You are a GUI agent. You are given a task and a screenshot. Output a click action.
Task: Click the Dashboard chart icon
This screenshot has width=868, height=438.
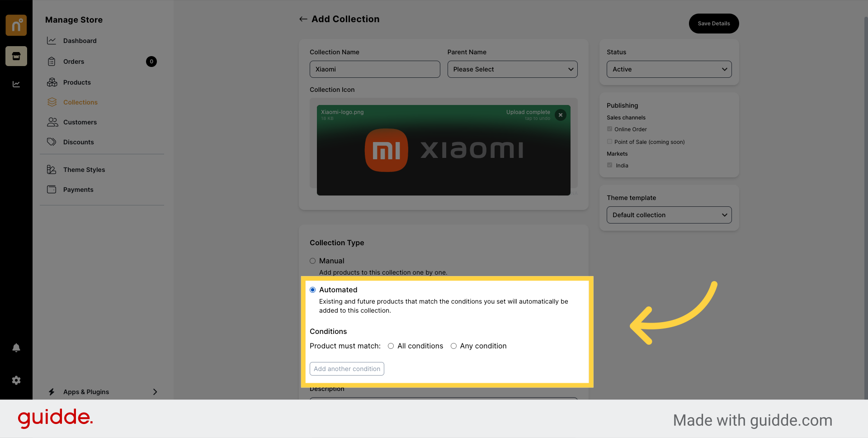52,41
